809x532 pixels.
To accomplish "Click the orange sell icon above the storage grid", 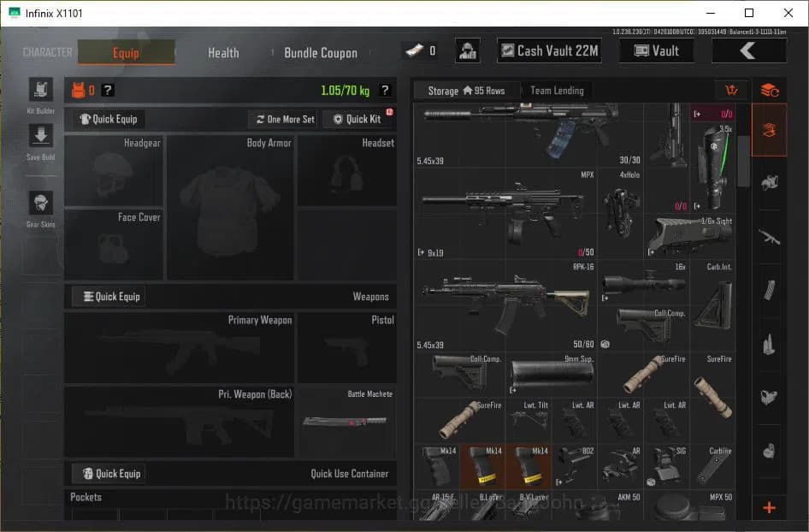I will click(x=731, y=90).
